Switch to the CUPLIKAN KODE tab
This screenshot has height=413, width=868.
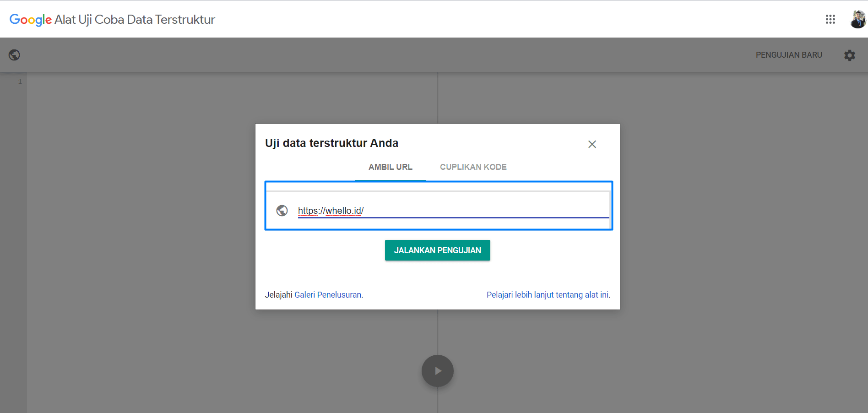point(473,167)
